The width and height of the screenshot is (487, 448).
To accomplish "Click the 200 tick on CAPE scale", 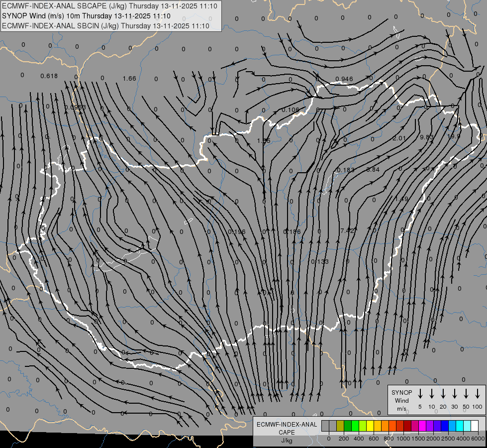I will tap(344, 439).
